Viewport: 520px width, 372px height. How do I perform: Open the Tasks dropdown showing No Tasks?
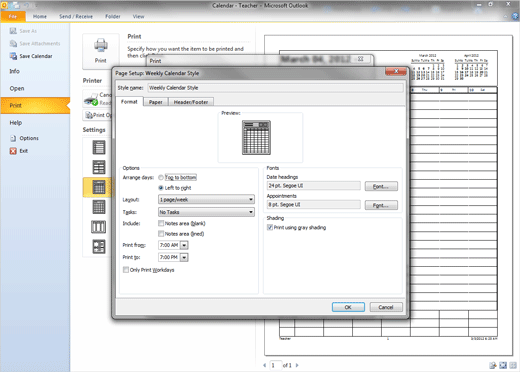click(x=206, y=212)
